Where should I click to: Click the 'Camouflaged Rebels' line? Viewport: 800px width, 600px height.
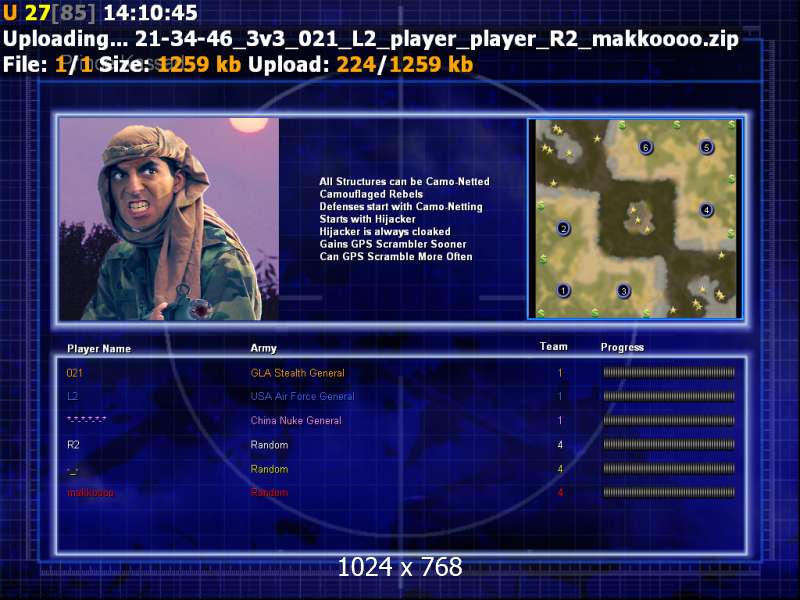pyautogui.click(x=371, y=194)
